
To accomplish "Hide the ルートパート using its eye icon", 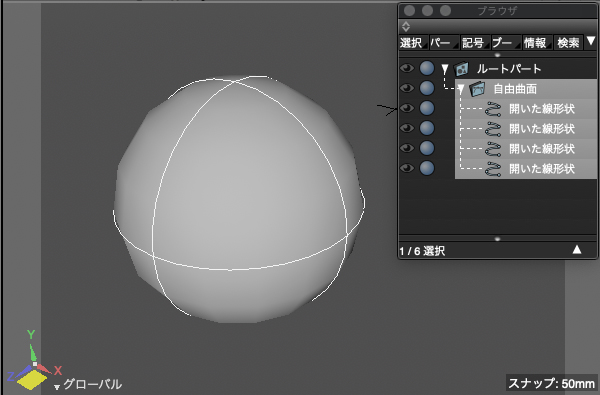I will coord(407,68).
